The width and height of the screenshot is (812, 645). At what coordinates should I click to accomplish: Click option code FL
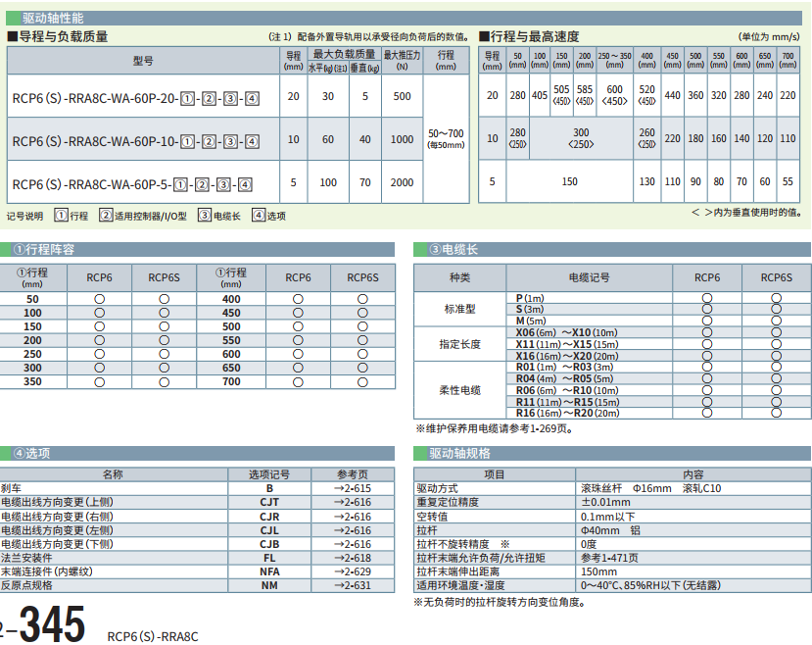point(269,558)
